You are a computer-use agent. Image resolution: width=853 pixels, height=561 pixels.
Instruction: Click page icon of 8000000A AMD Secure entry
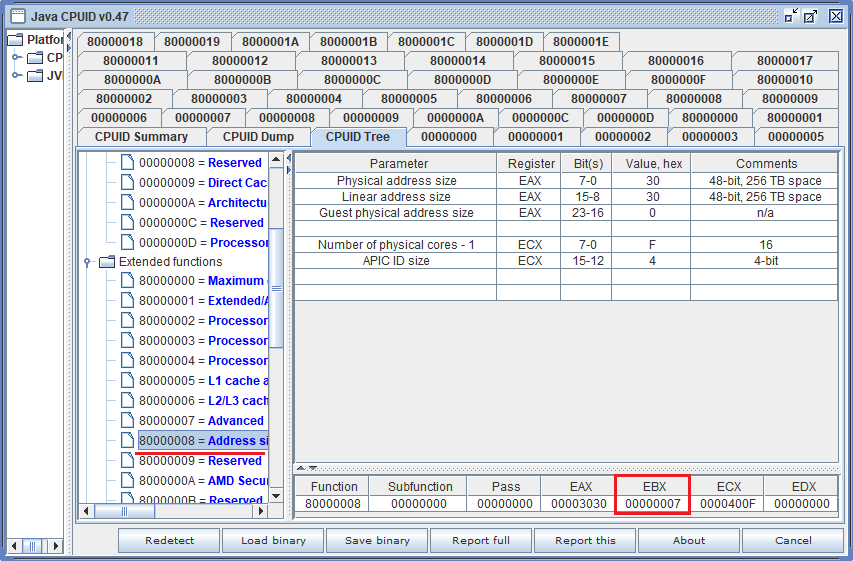pyautogui.click(x=127, y=480)
